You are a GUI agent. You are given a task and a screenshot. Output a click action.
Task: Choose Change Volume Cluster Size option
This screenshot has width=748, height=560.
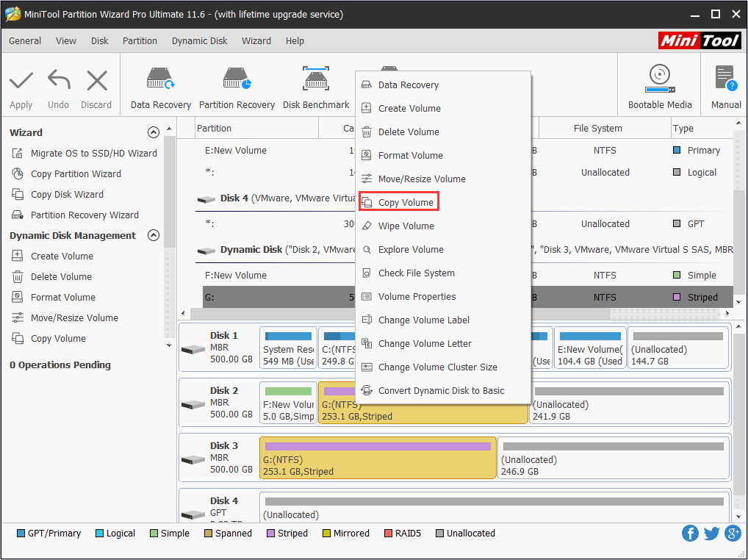point(443,367)
